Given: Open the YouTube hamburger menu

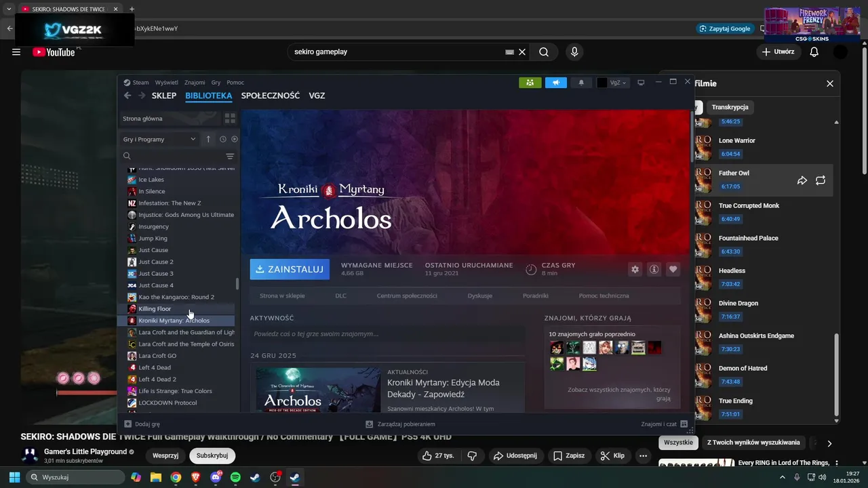Looking at the screenshot, I should click(x=16, y=52).
